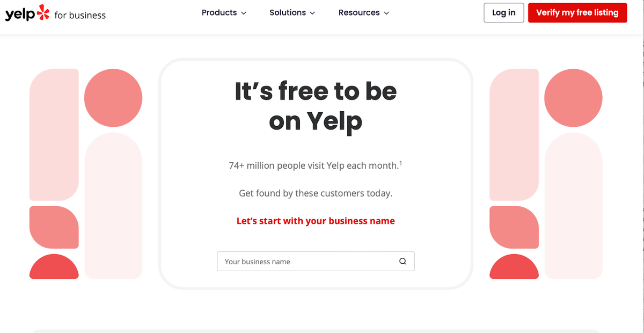Click the Solutions chevron arrow
The image size is (644, 333).
tap(311, 13)
